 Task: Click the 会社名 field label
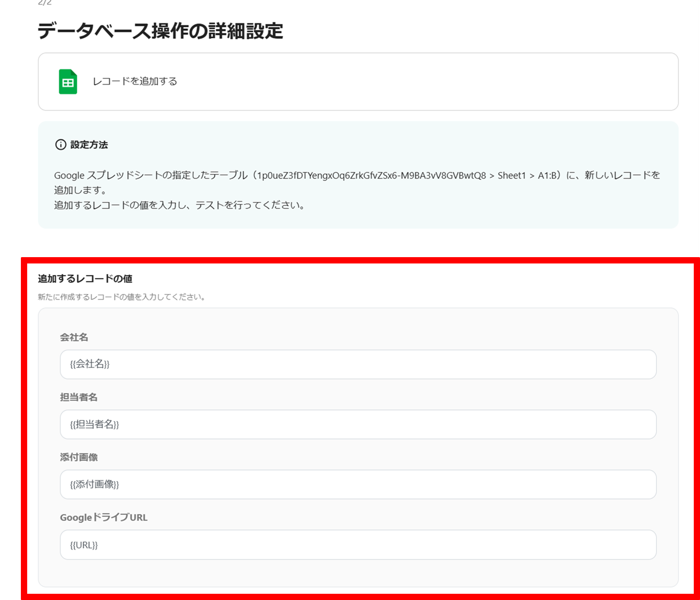[74, 337]
